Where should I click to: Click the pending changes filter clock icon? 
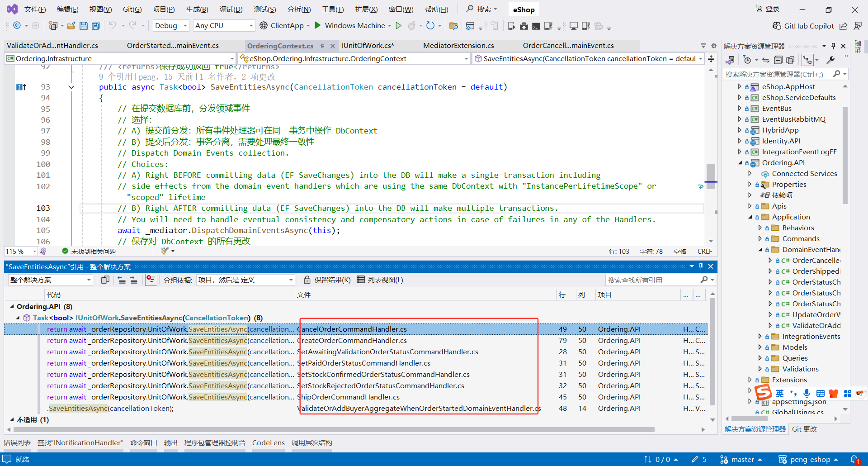coord(747,60)
